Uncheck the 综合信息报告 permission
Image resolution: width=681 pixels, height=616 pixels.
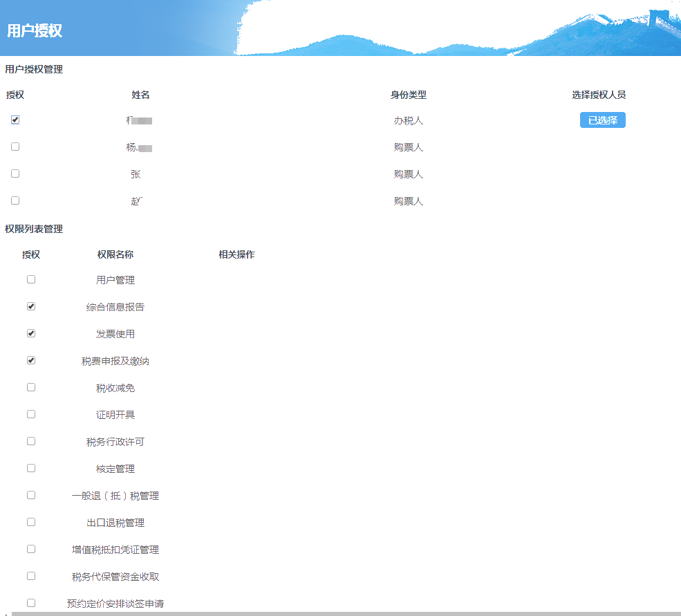click(x=31, y=306)
